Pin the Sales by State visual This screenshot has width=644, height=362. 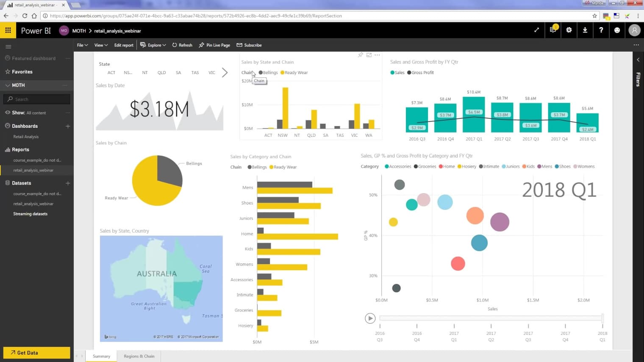361,55
